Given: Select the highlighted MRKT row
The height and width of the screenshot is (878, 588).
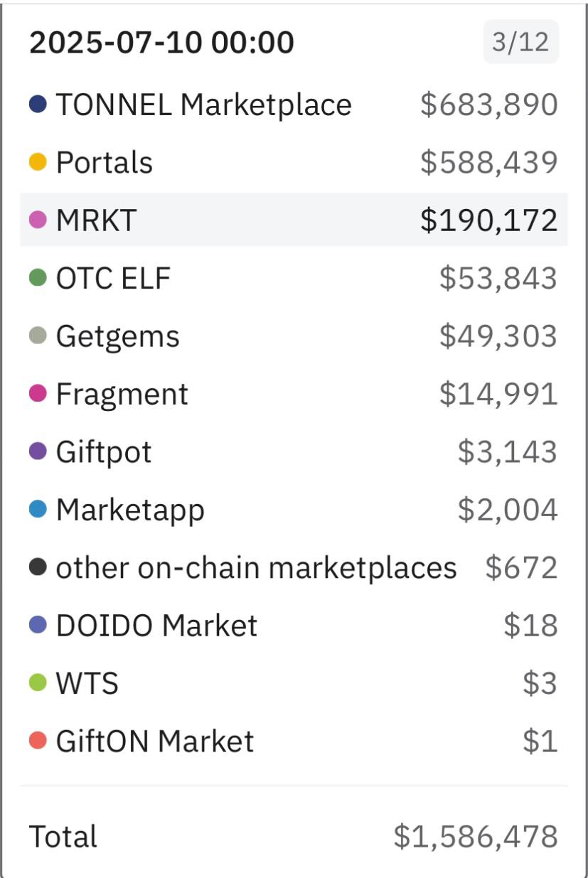Looking at the screenshot, I should [294, 220].
